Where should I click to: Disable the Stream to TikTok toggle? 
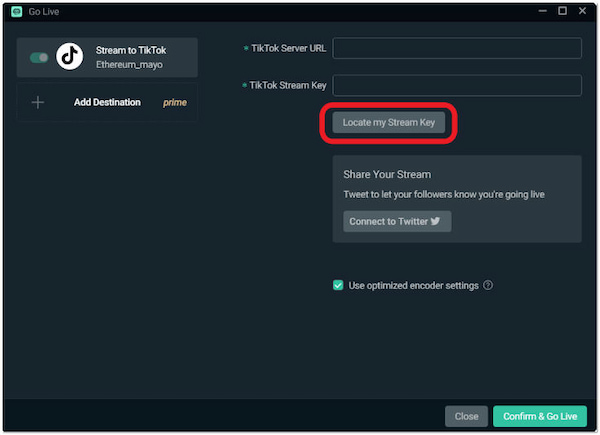click(x=39, y=57)
